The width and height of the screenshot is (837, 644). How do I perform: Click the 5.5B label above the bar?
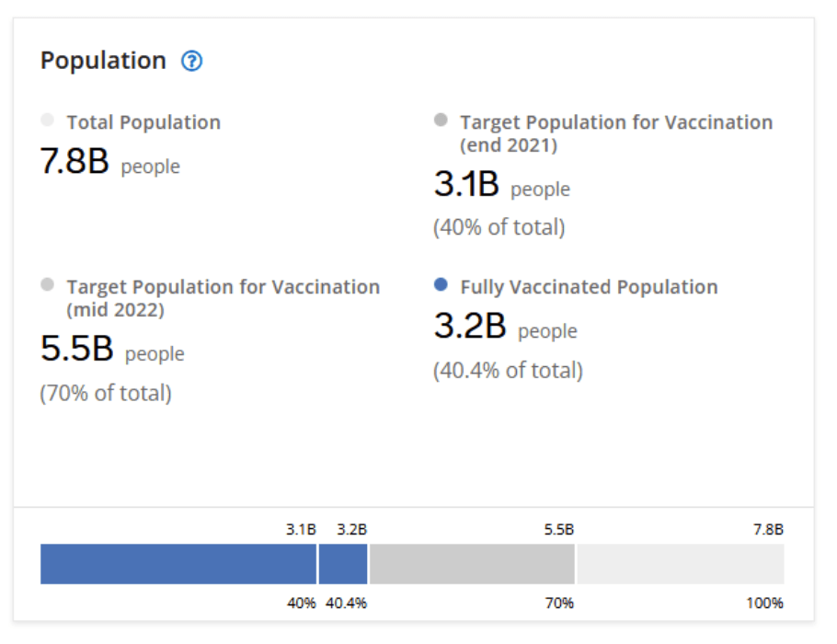tap(558, 530)
